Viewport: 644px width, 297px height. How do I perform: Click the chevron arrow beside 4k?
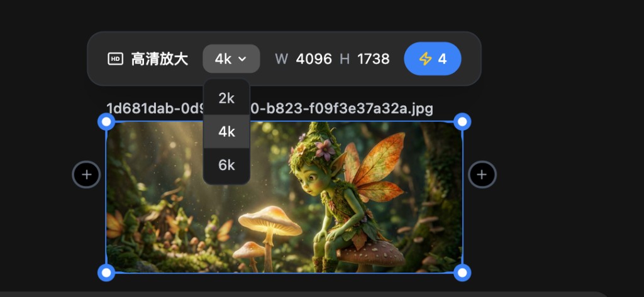[x=242, y=59]
